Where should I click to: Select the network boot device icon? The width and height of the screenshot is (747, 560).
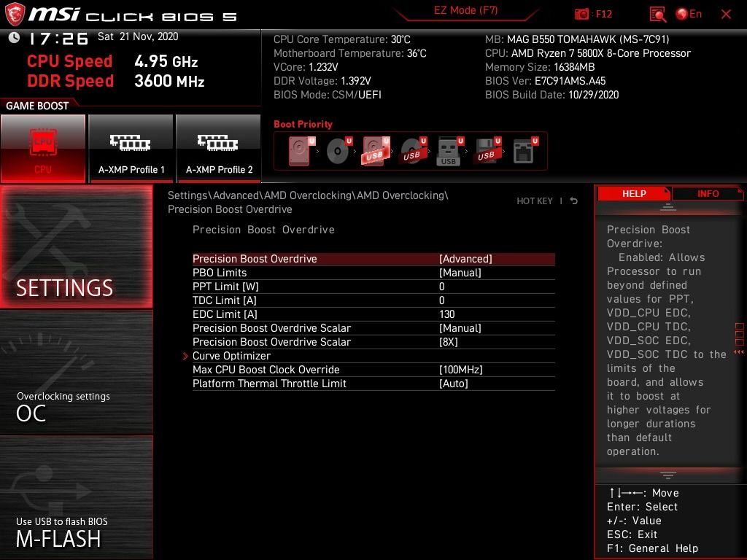[525, 151]
